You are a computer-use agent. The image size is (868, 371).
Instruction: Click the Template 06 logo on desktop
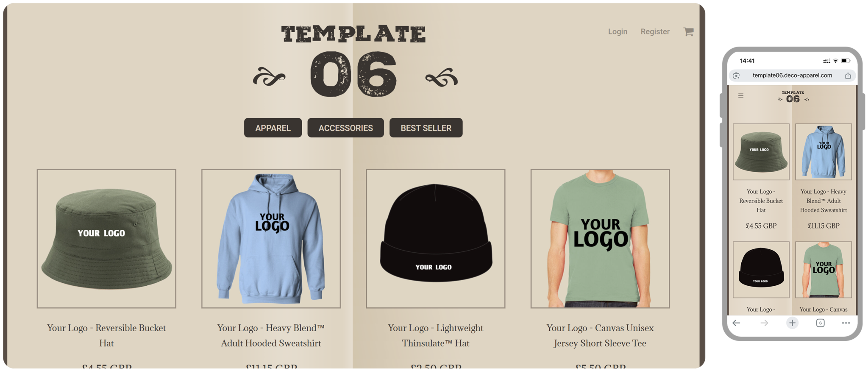354,60
